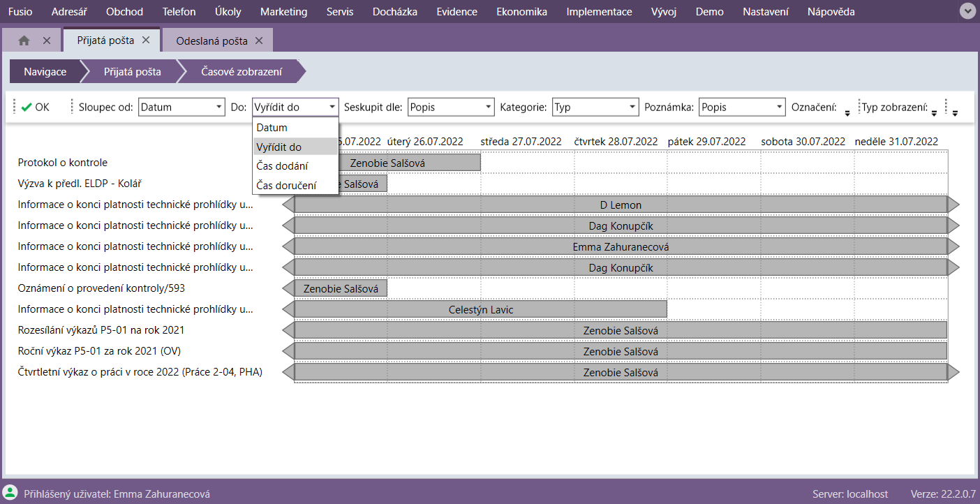Click the Časové zobrazení breadcrumb
Image resolution: width=980 pixels, height=504 pixels.
pyautogui.click(x=242, y=72)
